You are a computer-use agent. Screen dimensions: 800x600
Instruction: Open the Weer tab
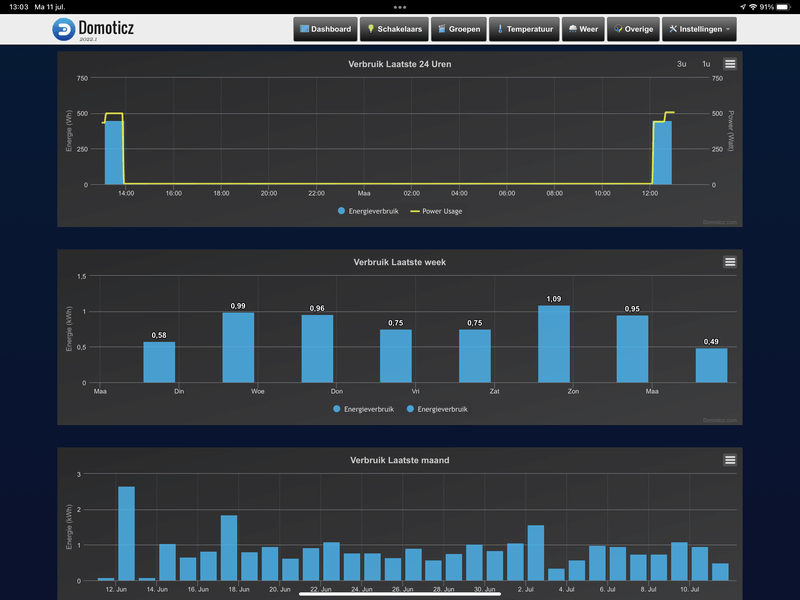click(x=583, y=29)
